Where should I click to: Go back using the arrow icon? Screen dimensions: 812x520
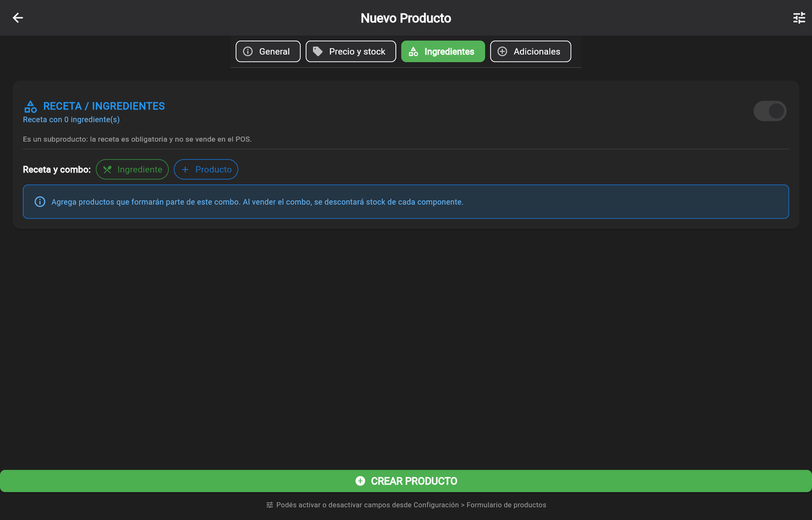coord(18,18)
